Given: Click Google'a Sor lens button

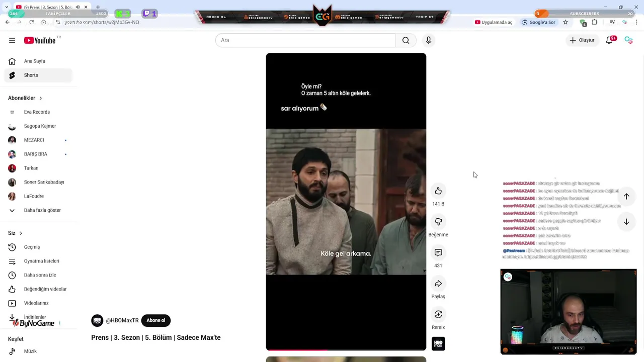Looking at the screenshot, I should [538, 22].
